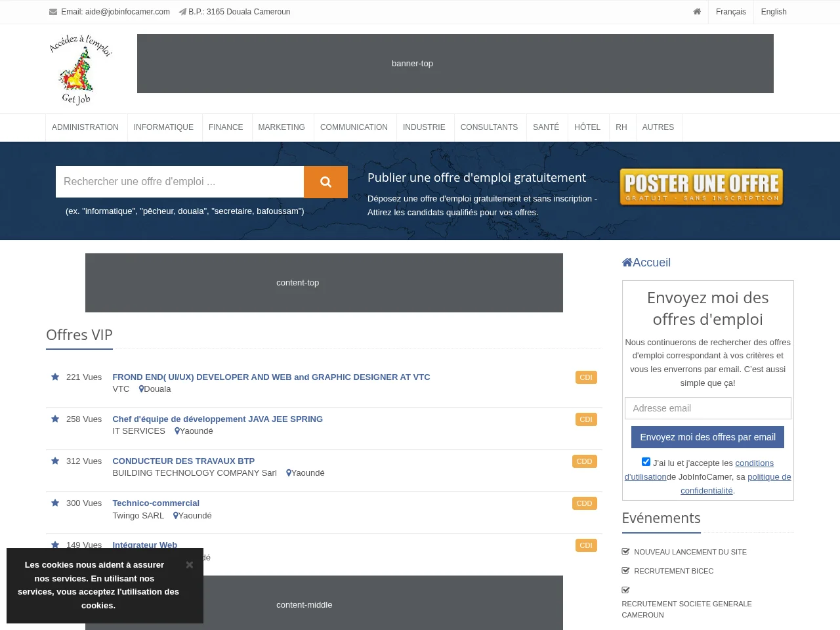Click the BUILDING TECHNOLOGY COMPANY Sarl company name
840x630 pixels.
[x=194, y=473]
